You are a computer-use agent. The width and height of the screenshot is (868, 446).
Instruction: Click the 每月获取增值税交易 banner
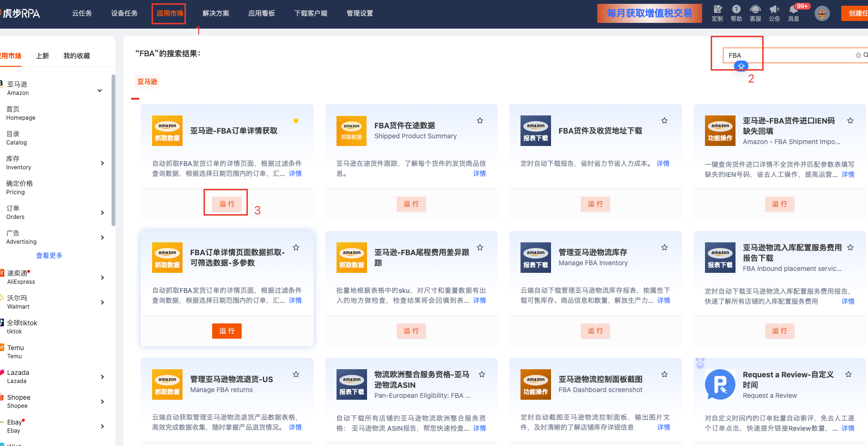650,13
